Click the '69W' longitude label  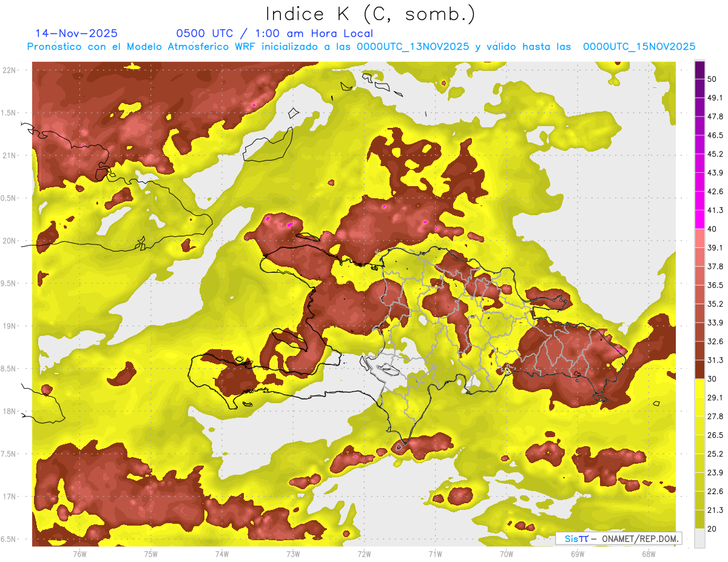click(577, 554)
